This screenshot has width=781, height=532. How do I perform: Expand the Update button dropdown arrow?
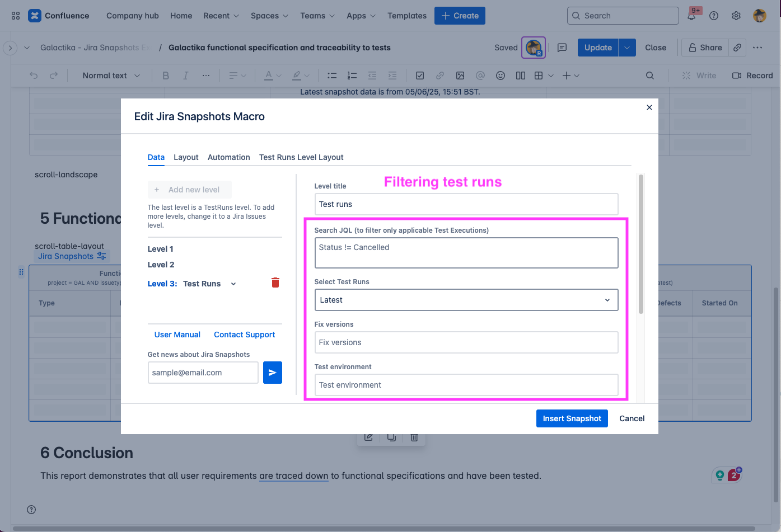click(x=627, y=48)
